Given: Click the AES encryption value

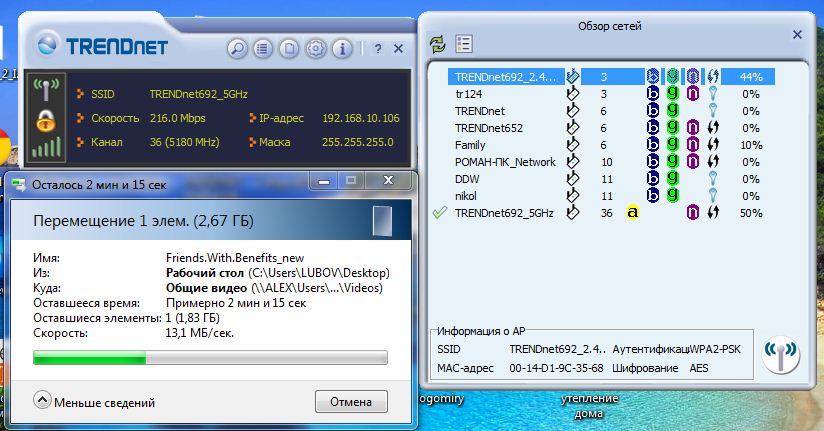Looking at the screenshot, I should pyautogui.click(x=698, y=368).
